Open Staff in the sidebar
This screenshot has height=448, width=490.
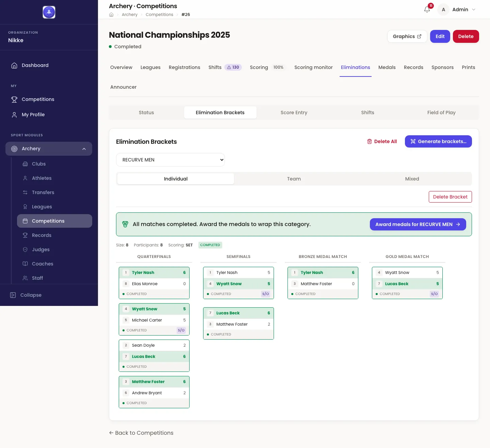point(54,278)
